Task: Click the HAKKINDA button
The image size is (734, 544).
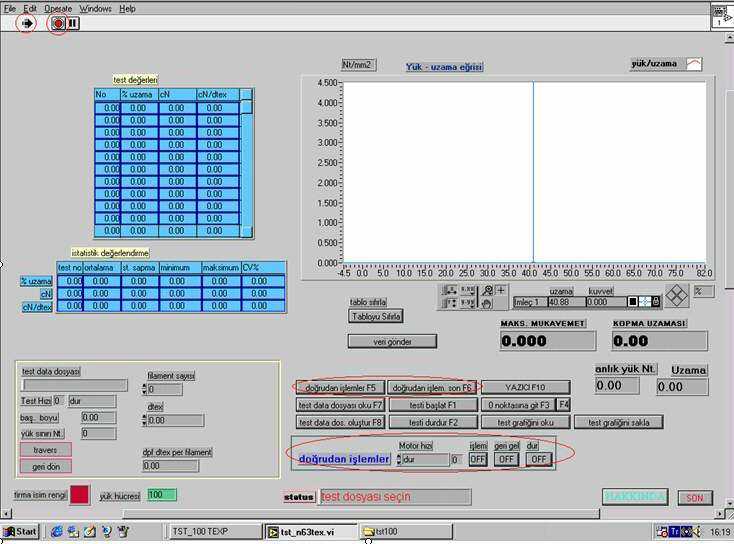Action: 635,497
